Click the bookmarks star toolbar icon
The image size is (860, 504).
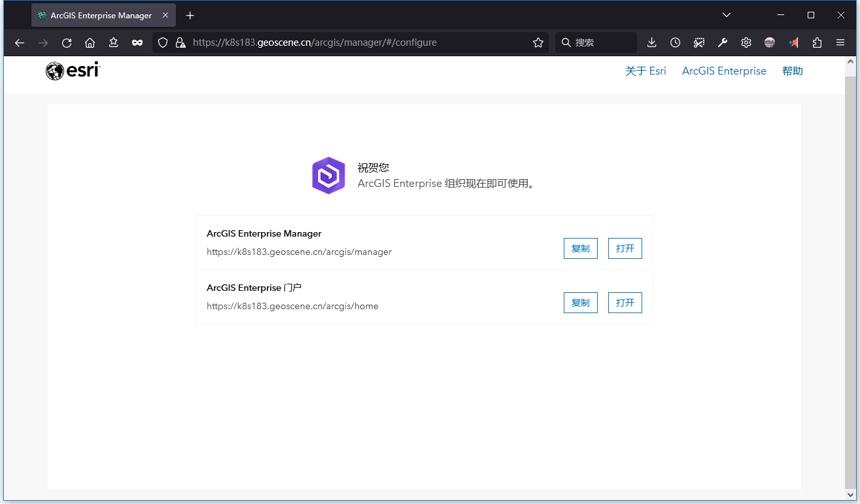[114, 42]
